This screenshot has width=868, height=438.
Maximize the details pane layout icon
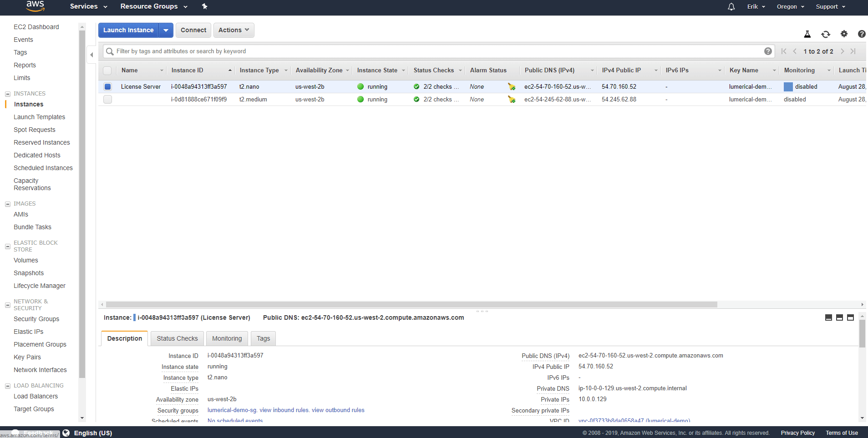[850, 317]
